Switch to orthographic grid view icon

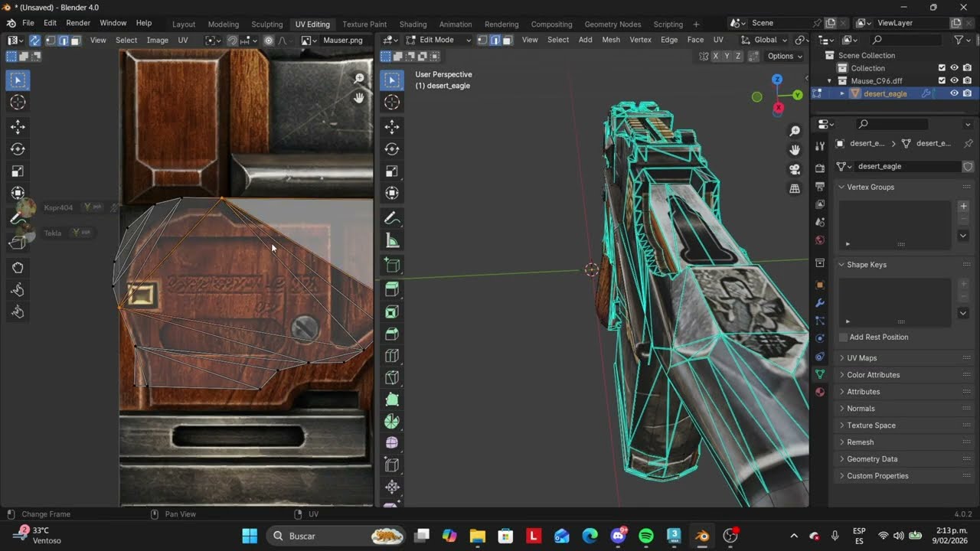(795, 188)
